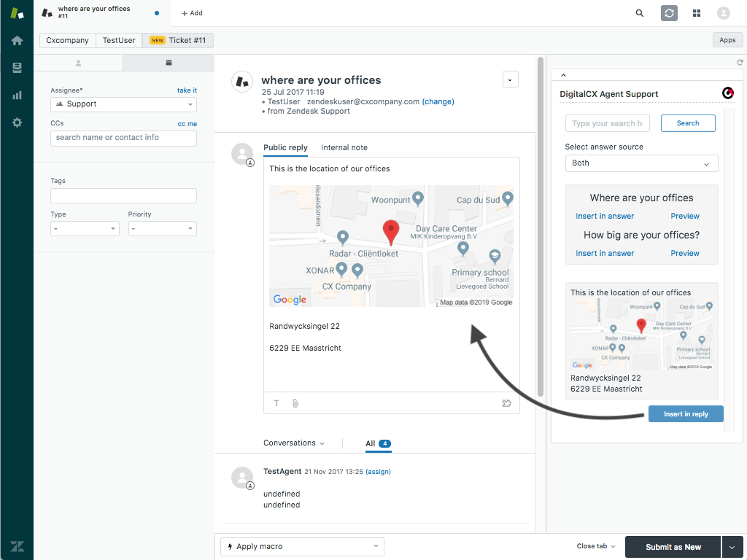Click the Insert in reply button
The width and height of the screenshot is (747, 560).
point(686,414)
